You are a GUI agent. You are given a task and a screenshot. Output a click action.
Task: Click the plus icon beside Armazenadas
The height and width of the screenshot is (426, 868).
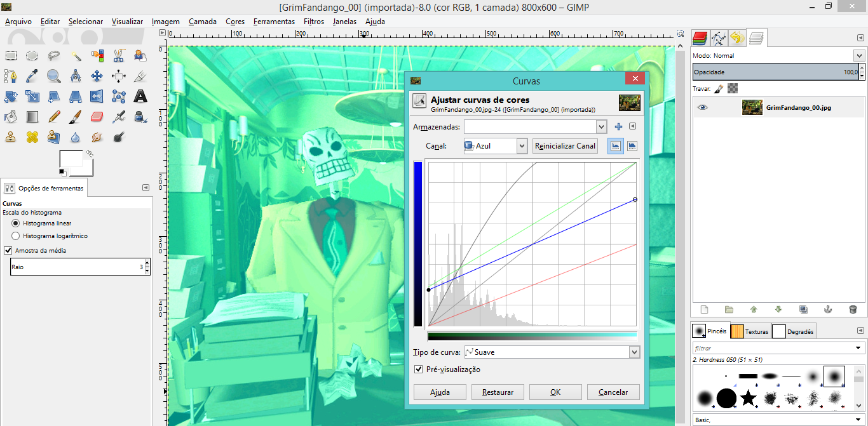618,127
